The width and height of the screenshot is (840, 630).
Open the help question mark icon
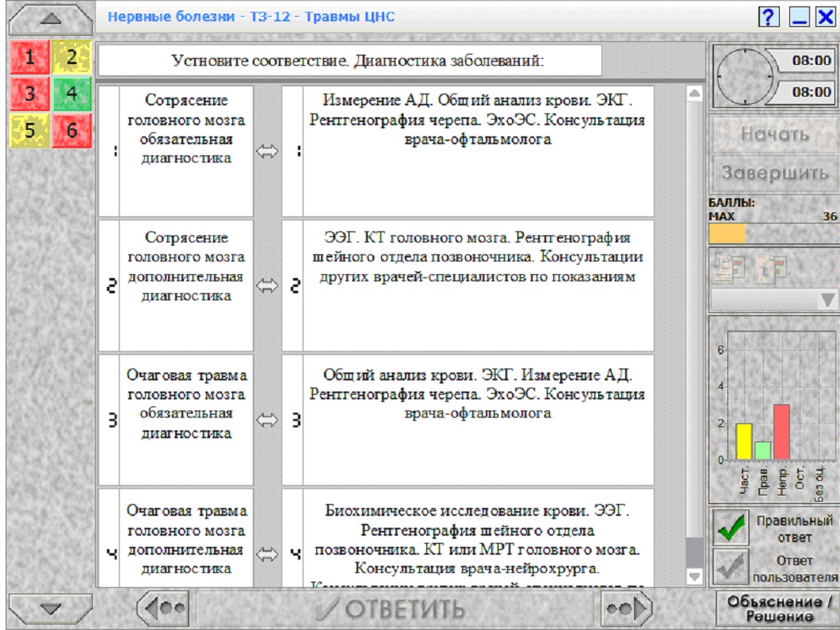click(768, 17)
